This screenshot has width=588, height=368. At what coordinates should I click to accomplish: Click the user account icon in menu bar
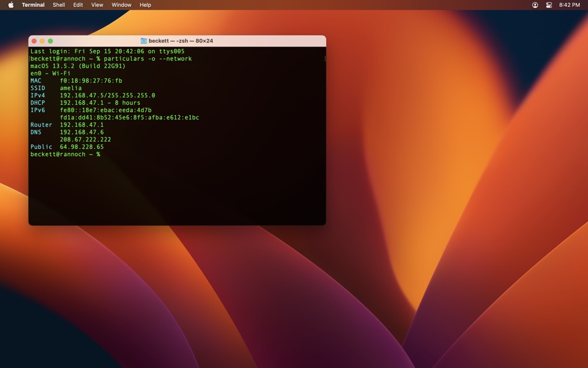[535, 5]
